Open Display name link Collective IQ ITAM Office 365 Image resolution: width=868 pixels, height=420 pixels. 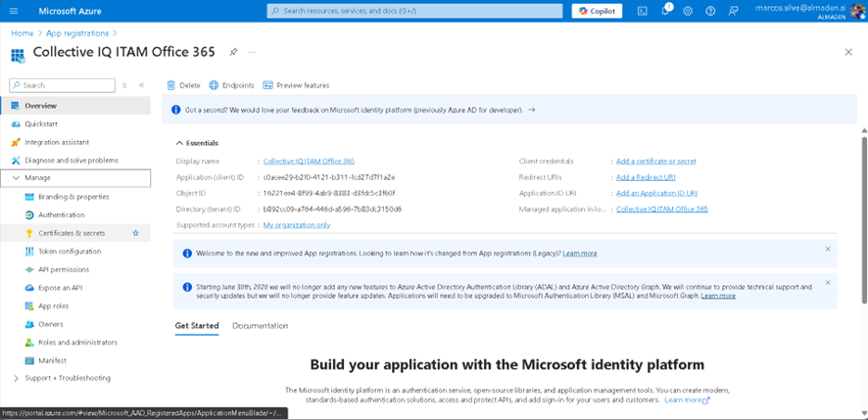click(x=309, y=161)
